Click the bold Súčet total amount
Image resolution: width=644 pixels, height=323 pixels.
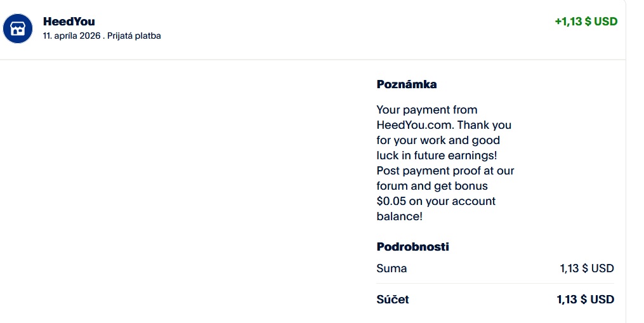click(585, 300)
